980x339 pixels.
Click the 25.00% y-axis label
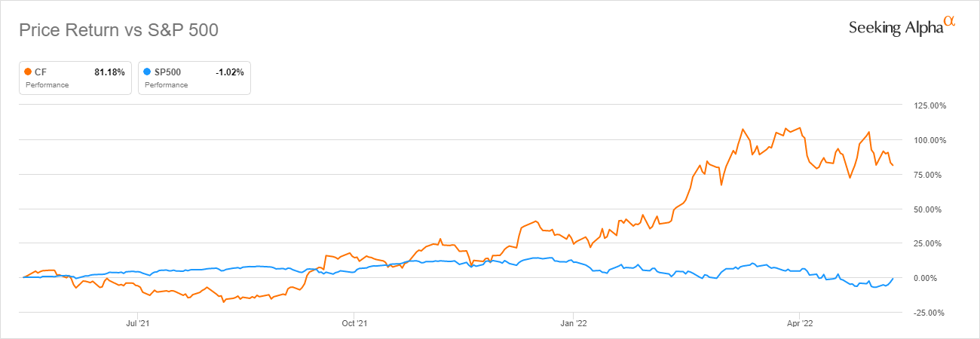932,243
